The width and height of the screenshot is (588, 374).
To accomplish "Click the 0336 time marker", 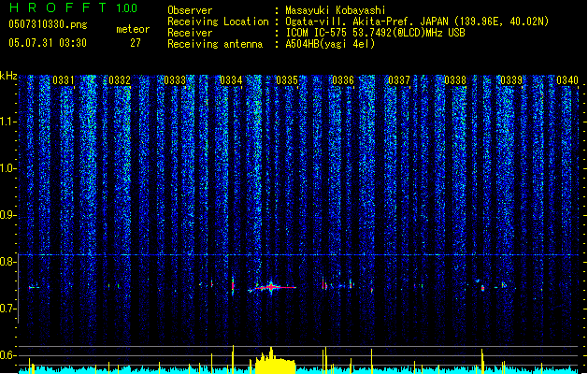I will 343,80.
